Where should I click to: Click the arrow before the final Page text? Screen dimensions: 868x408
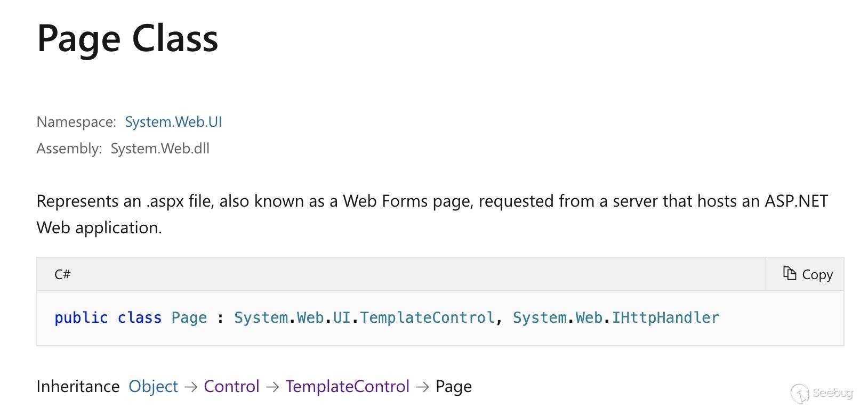(422, 387)
